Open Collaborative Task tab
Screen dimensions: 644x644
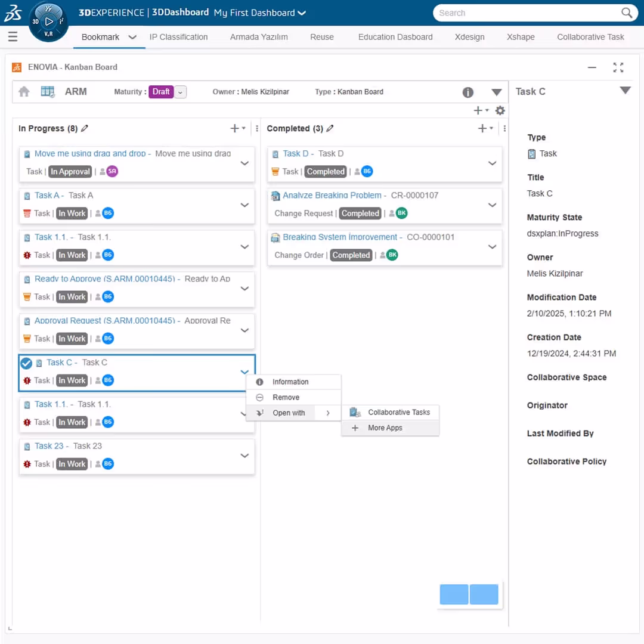pyautogui.click(x=590, y=37)
